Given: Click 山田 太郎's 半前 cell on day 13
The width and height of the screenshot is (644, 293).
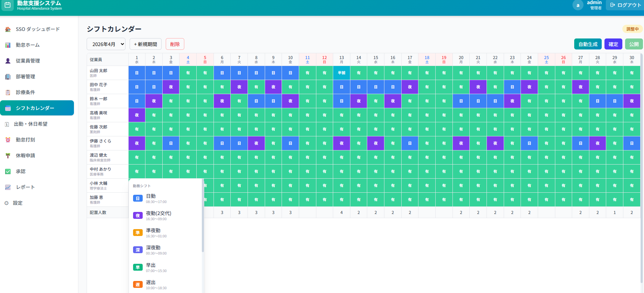Looking at the screenshot, I should [341, 73].
